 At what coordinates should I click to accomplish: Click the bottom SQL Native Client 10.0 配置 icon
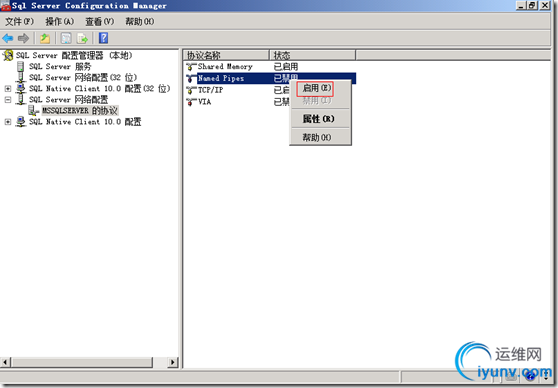(21, 122)
